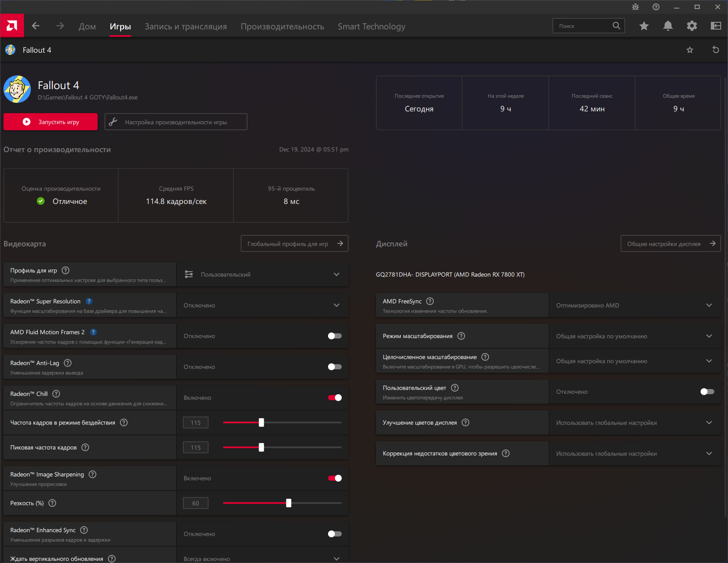Expand Коррекция недостатков цветового зрения dropdown
The image size is (728, 563).
[635, 453]
